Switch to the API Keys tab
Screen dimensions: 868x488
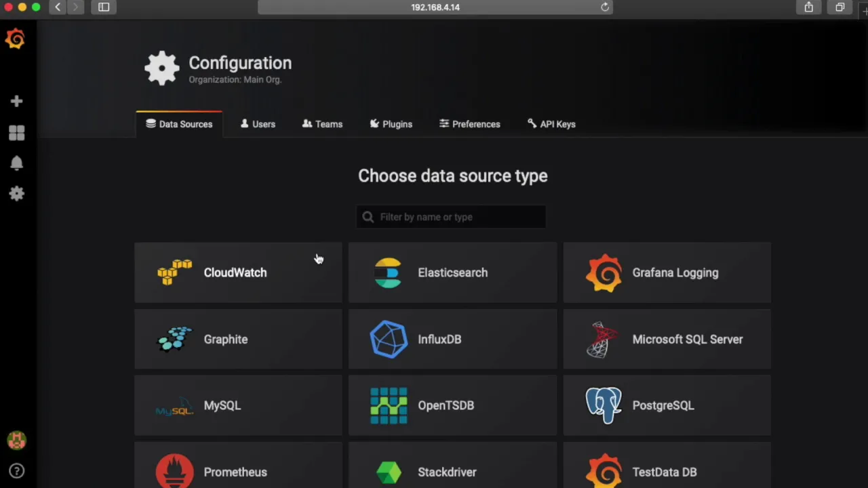[551, 124]
